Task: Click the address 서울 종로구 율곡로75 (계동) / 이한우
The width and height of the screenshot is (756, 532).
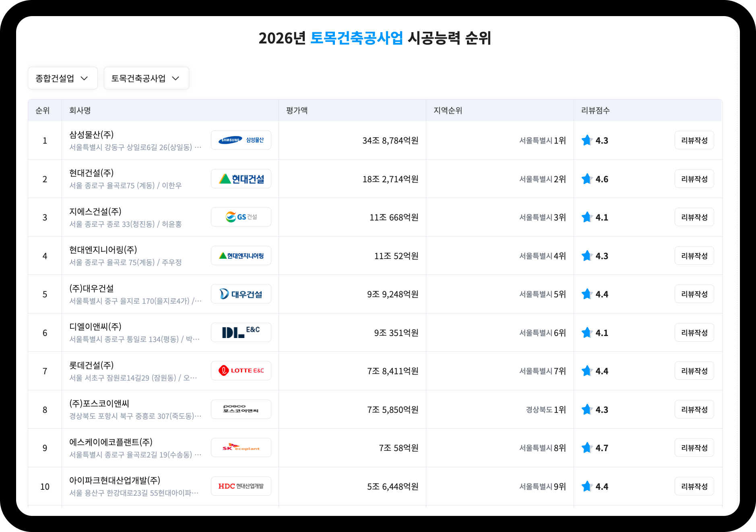Action: [126, 186]
